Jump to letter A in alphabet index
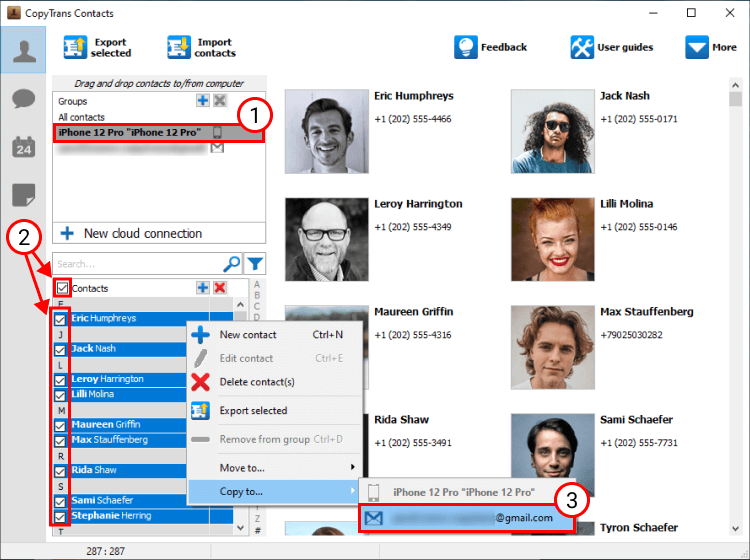750x560 pixels. click(257, 284)
